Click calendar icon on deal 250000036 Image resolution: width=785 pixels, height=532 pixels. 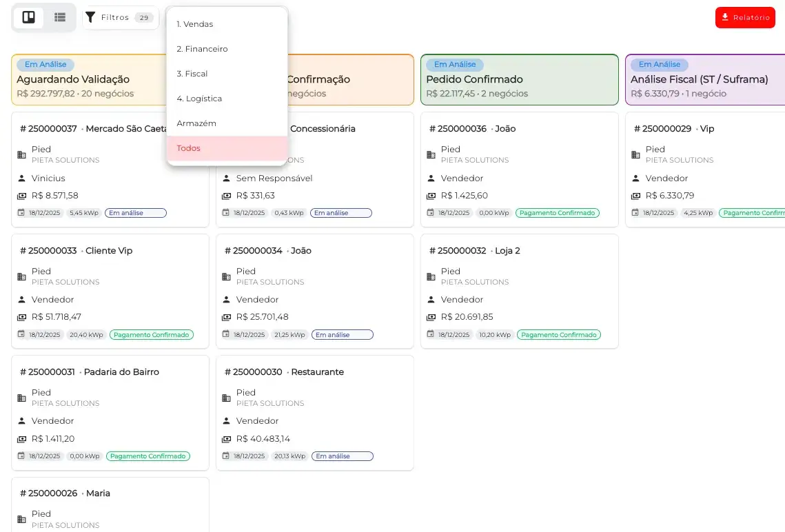coord(431,213)
